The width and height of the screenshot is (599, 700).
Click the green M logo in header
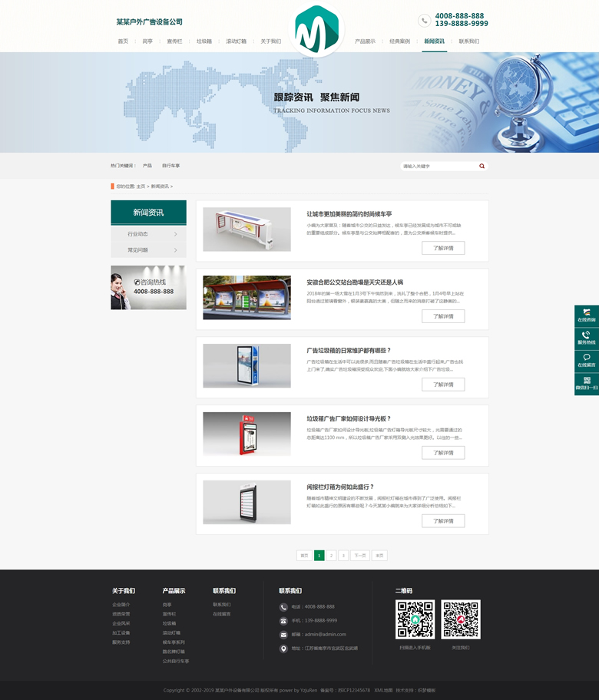(317, 29)
